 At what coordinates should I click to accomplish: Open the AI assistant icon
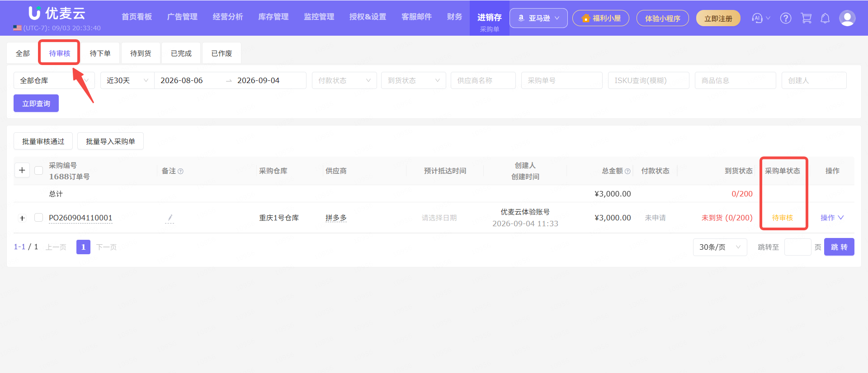(x=757, y=18)
